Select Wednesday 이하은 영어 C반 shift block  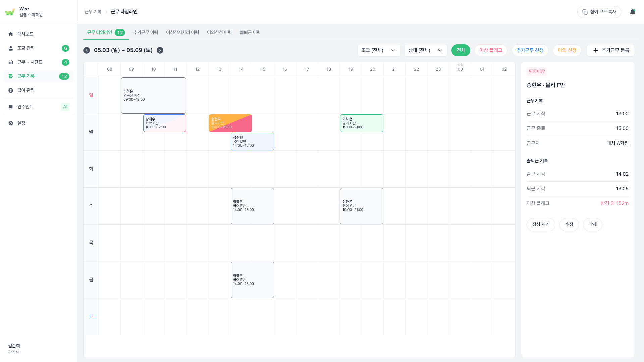[362, 206]
